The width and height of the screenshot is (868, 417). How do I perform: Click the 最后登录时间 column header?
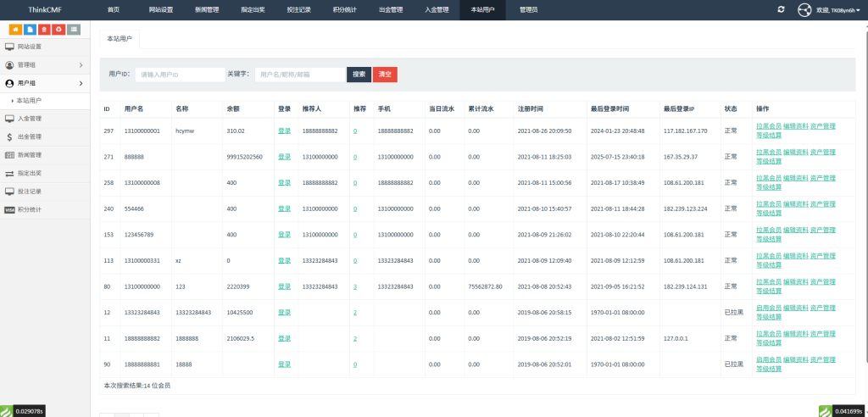(x=609, y=109)
